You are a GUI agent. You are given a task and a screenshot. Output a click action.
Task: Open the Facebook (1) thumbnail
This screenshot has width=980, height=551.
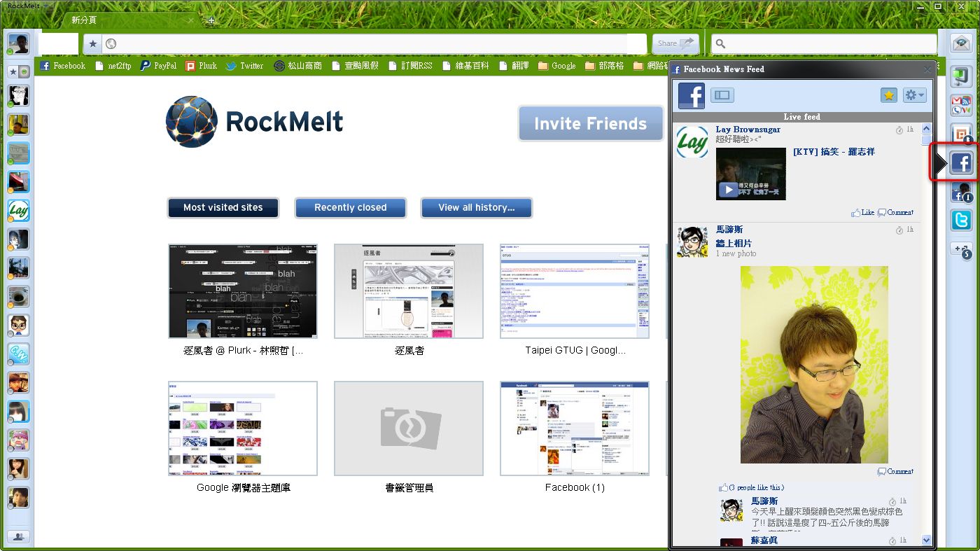pos(575,428)
